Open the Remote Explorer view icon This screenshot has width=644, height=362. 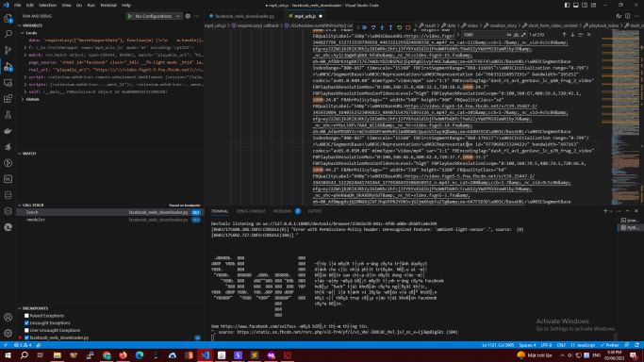(8, 83)
